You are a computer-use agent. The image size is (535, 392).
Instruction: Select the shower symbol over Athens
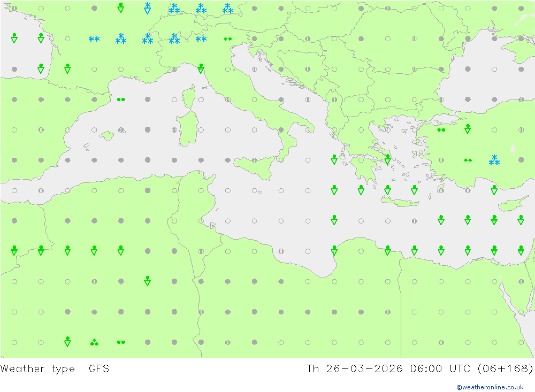tap(387, 160)
